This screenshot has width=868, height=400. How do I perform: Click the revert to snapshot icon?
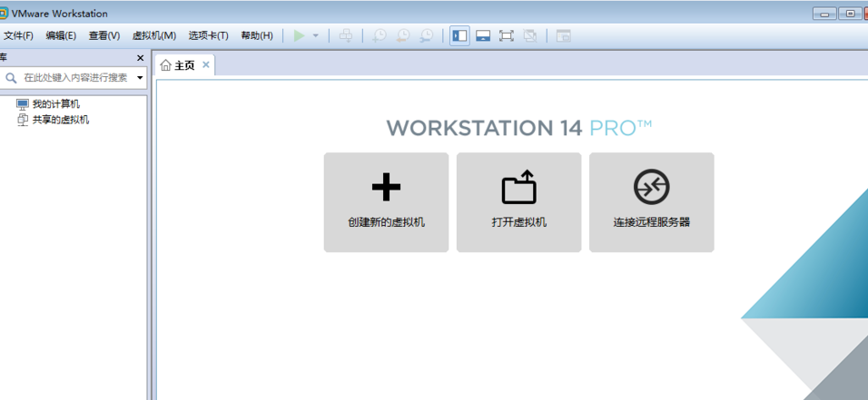pyautogui.click(x=403, y=36)
